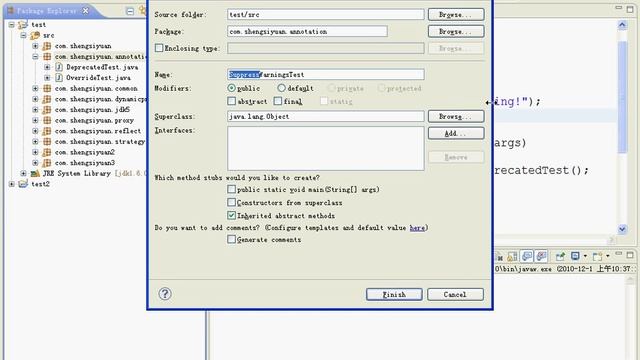Uncheck Inherited abstract methods checkbox

click(x=231, y=215)
